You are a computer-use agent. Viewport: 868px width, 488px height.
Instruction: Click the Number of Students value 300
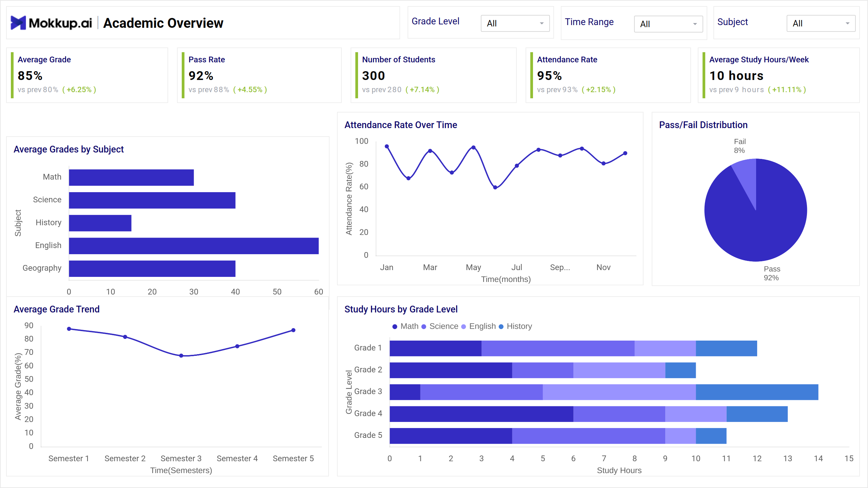tap(373, 76)
